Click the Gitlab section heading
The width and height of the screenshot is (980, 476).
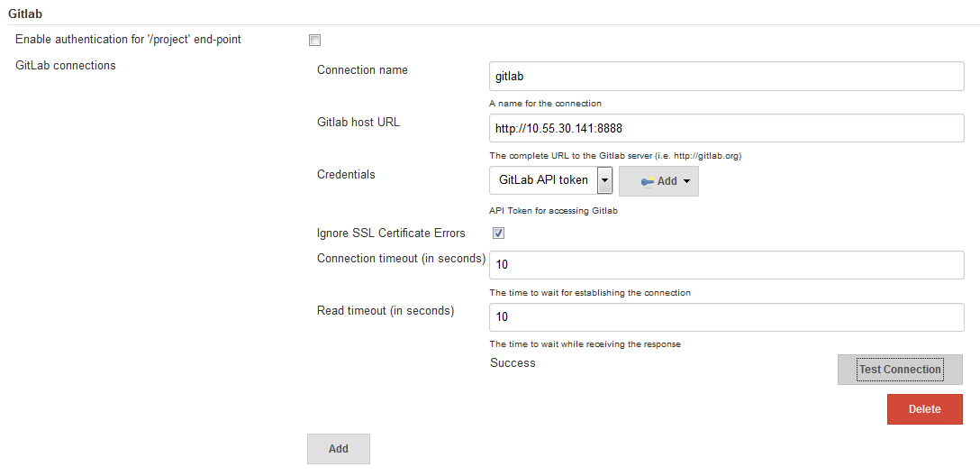[x=26, y=14]
